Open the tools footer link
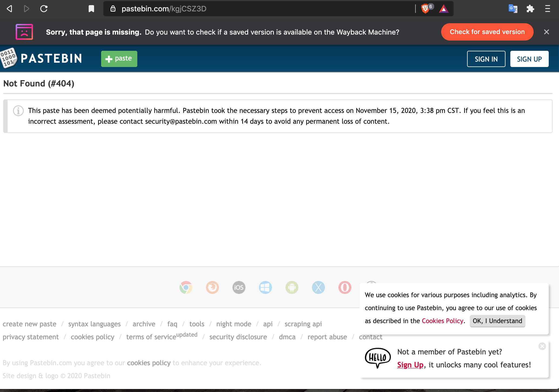The image size is (559, 392). point(197,324)
